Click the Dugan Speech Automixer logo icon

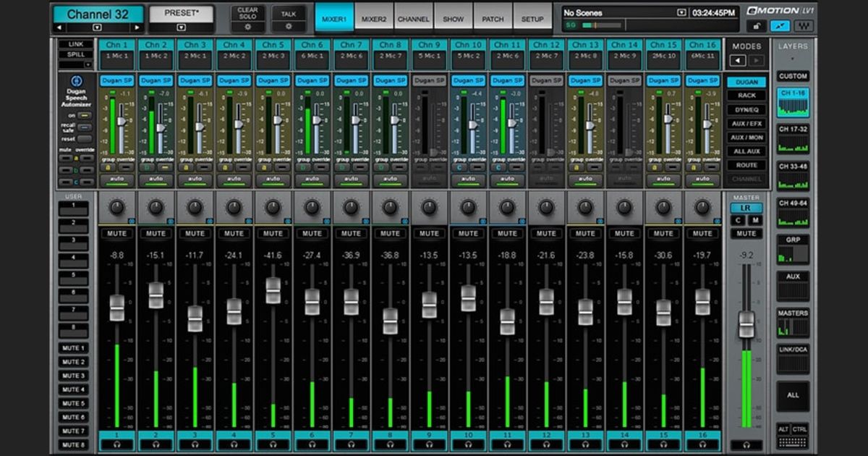pyautogui.click(x=78, y=82)
